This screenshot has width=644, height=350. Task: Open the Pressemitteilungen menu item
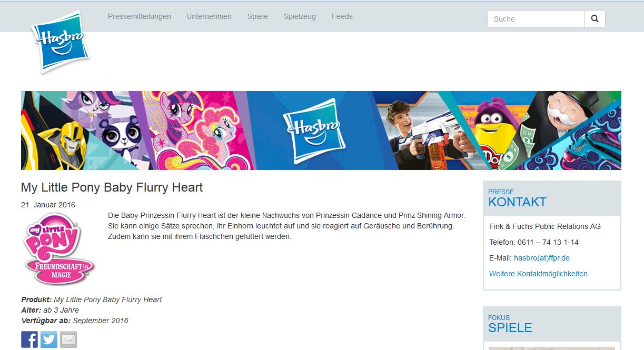click(x=140, y=16)
